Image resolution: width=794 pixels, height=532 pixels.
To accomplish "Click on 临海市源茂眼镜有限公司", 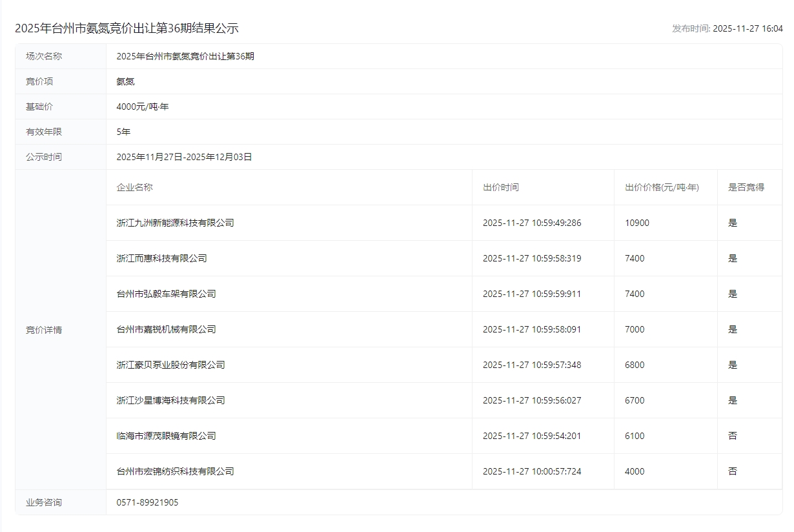I will pos(166,436).
